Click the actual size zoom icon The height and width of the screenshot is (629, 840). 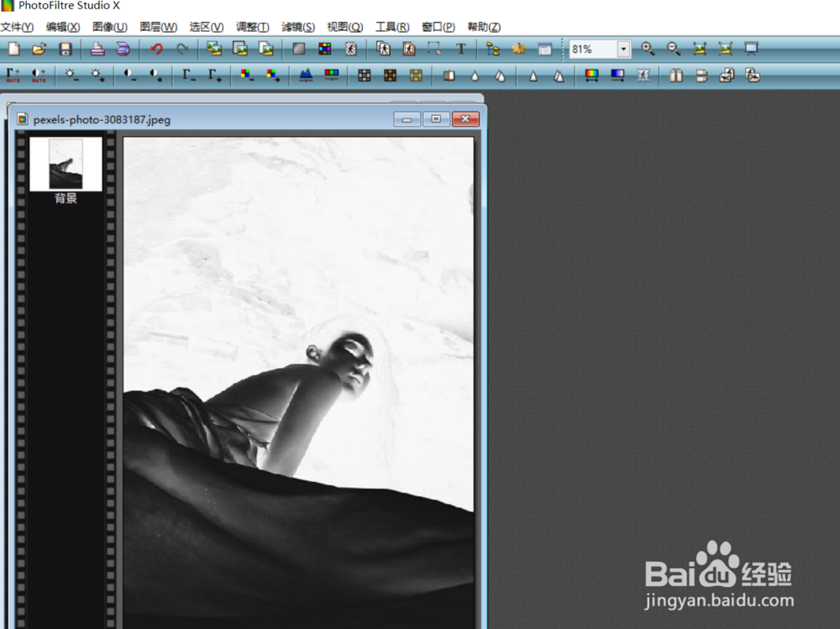click(700, 50)
